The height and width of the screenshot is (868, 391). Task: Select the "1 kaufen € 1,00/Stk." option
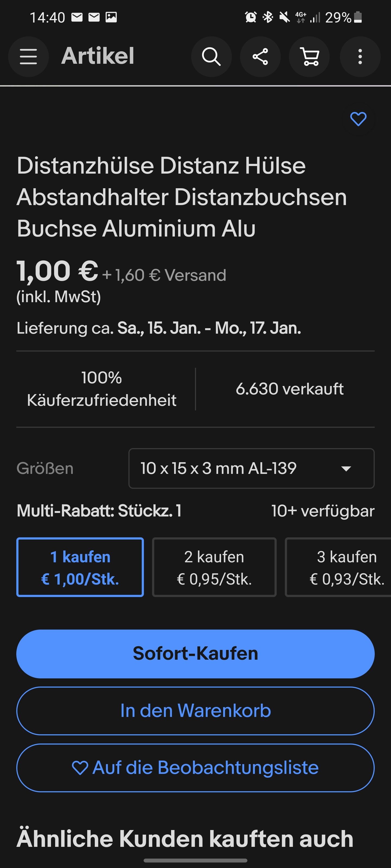click(x=80, y=567)
